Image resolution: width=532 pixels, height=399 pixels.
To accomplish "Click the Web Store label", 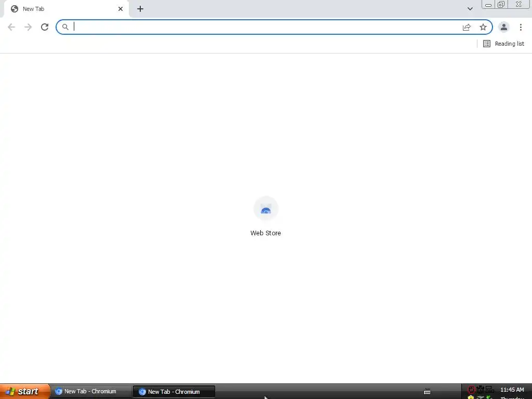I will tap(265, 233).
